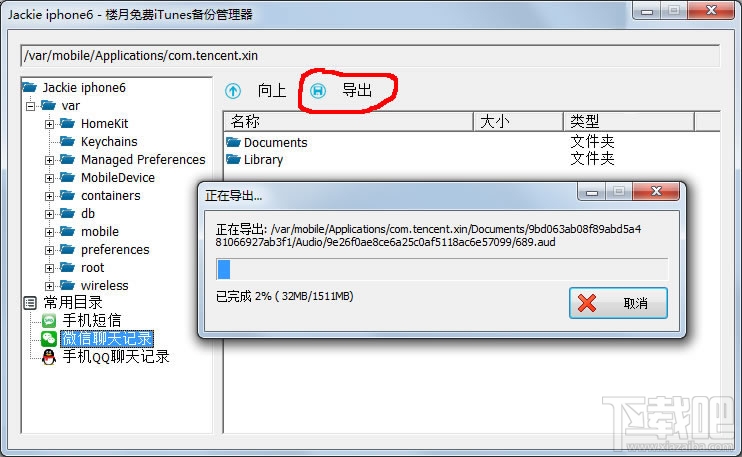Expand the Managed Preferences node
742x457 pixels.
tap(49, 160)
